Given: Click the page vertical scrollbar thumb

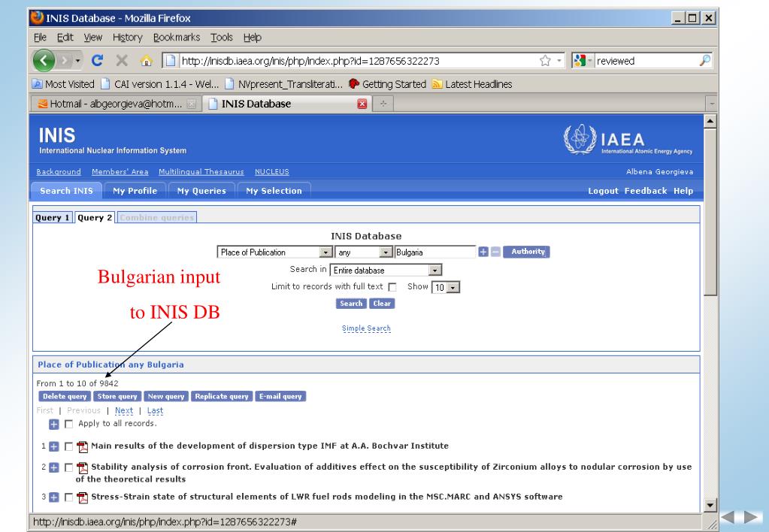Looking at the screenshot, I should pyautogui.click(x=710, y=212).
